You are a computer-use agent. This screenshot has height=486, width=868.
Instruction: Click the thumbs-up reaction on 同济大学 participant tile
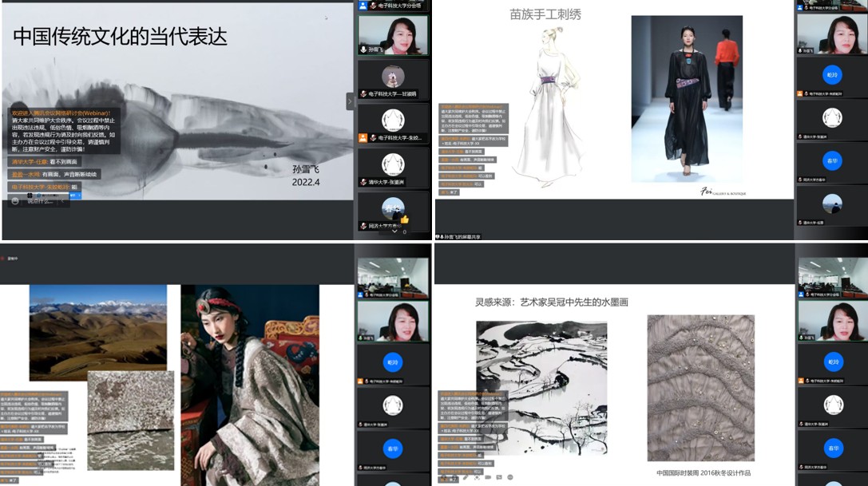point(405,219)
